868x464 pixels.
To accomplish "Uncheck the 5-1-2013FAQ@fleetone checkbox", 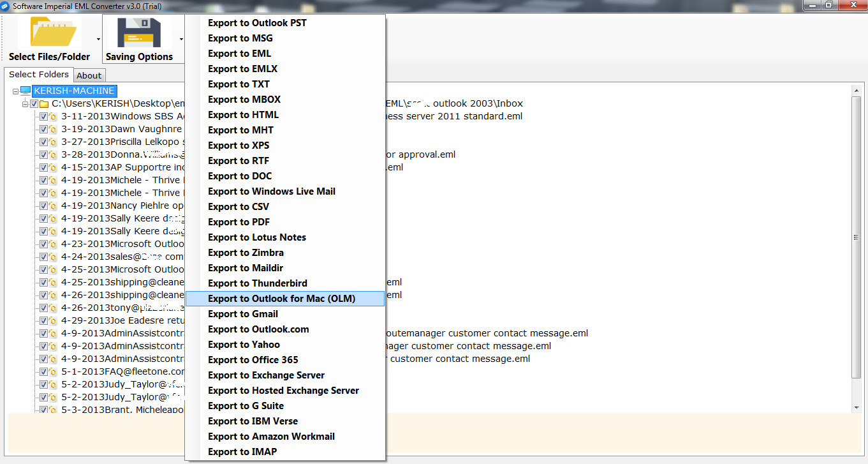I will pos(44,371).
